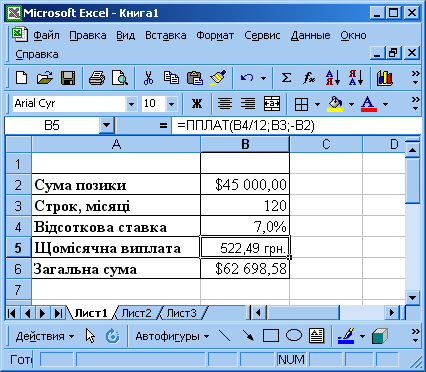Pick the Line drawing tool
This screenshot has width=426, height=372.
[225, 336]
